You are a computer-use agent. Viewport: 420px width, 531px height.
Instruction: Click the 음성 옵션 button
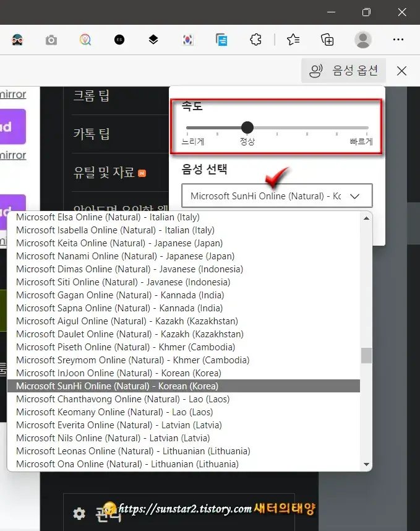tap(343, 71)
